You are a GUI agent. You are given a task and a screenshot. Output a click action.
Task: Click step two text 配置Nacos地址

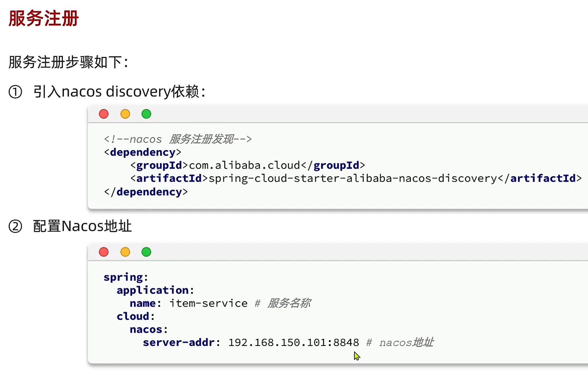(82, 226)
